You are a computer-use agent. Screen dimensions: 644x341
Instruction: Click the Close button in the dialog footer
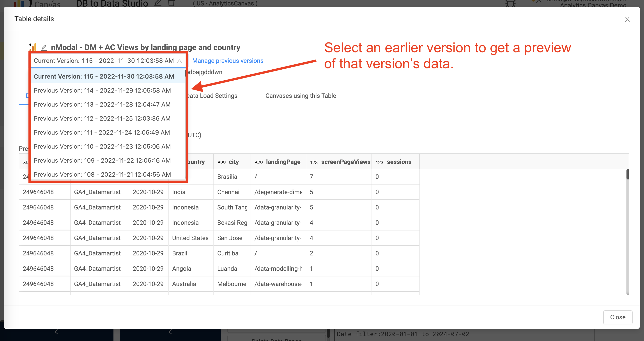(x=617, y=317)
